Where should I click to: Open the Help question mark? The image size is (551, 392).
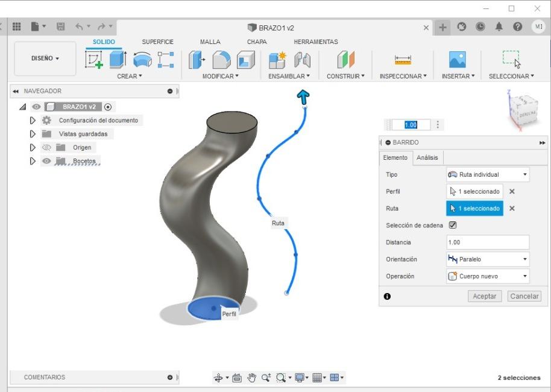coord(518,27)
